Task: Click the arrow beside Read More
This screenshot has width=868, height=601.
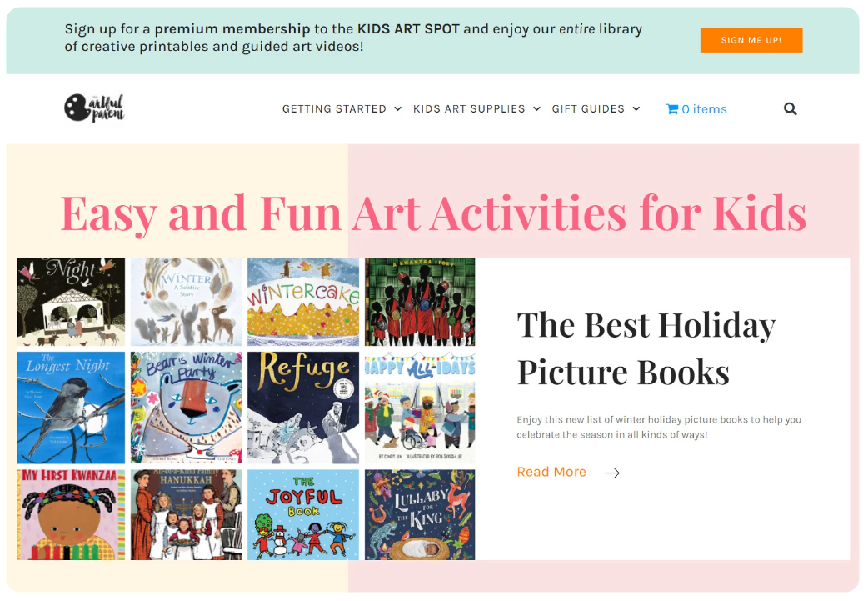Action: [611, 473]
